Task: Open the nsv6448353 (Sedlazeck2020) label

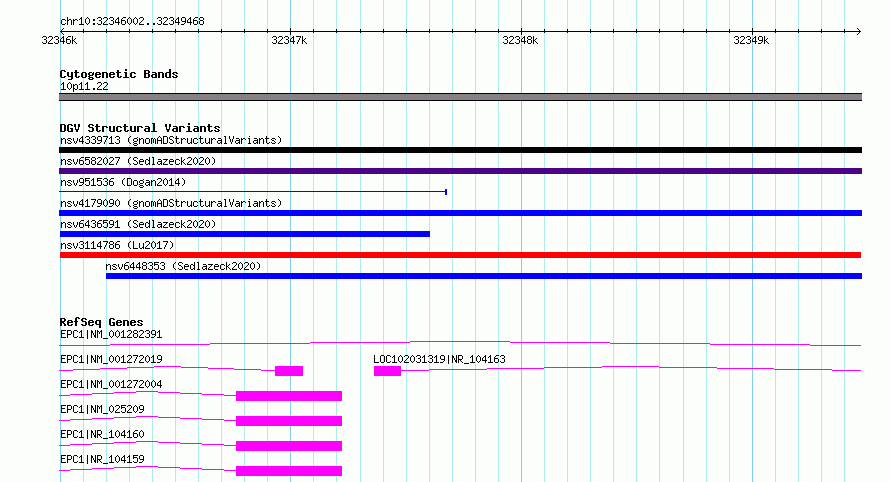Action: (183, 266)
